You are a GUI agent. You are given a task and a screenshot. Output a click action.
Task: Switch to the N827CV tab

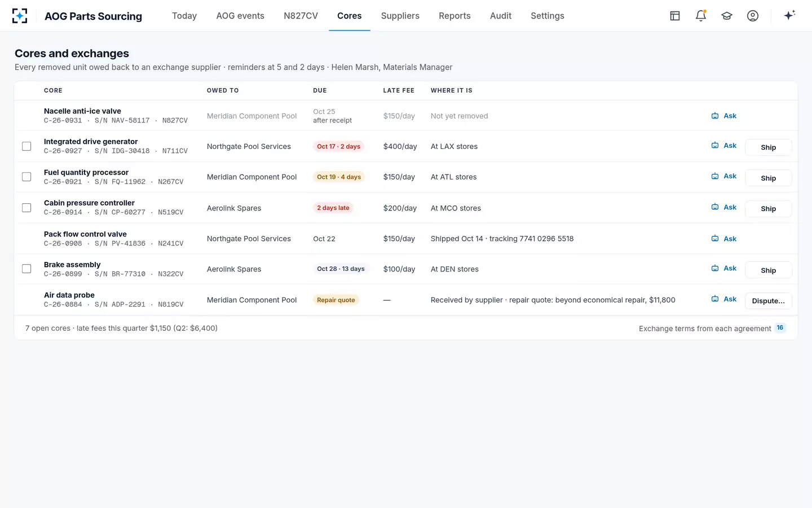click(301, 16)
